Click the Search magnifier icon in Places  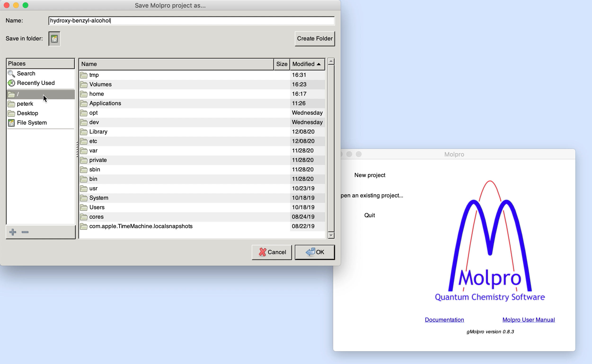[11, 74]
